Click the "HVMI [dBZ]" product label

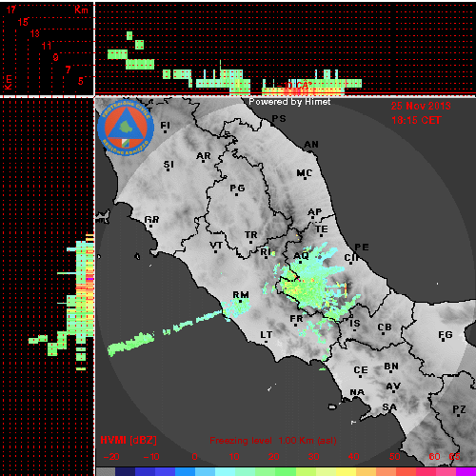coord(129,440)
